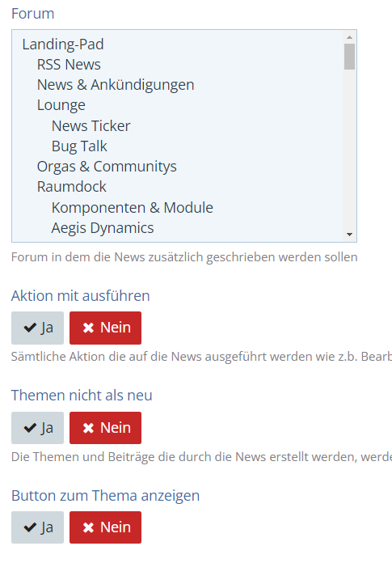Select Nein for Aktion mit ausführen

[105, 328]
